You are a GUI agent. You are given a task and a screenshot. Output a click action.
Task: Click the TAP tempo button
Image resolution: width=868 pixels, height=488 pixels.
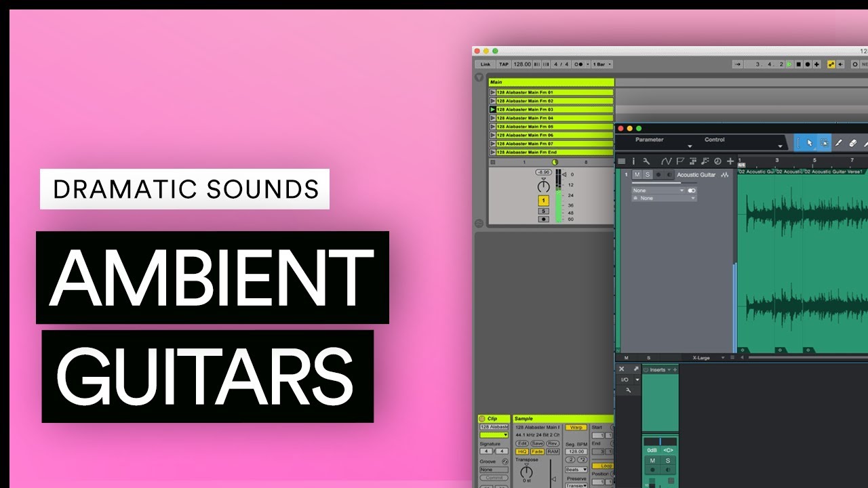pyautogui.click(x=504, y=64)
